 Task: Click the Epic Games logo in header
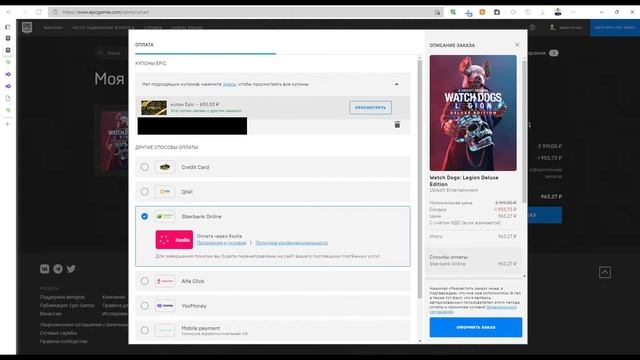pos(27,27)
